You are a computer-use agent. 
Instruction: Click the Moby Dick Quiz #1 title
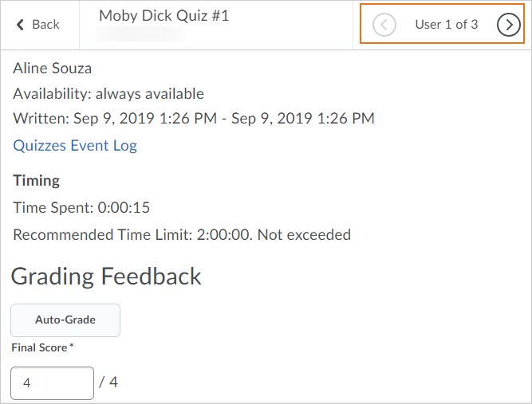click(x=164, y=15)
